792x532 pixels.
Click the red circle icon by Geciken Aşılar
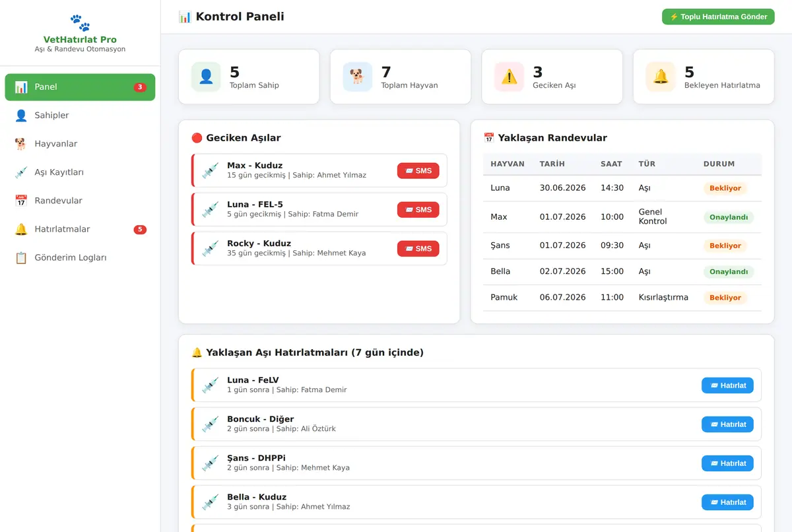[197, 138]
